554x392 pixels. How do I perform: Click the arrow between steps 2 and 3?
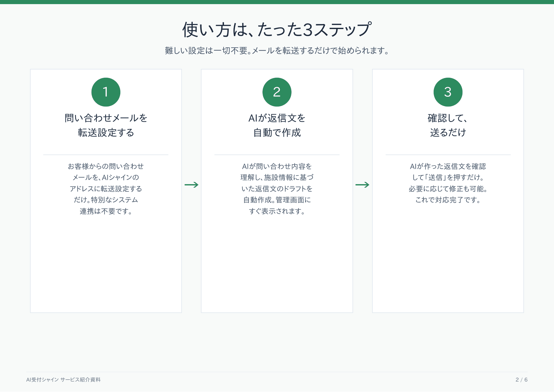362,185
